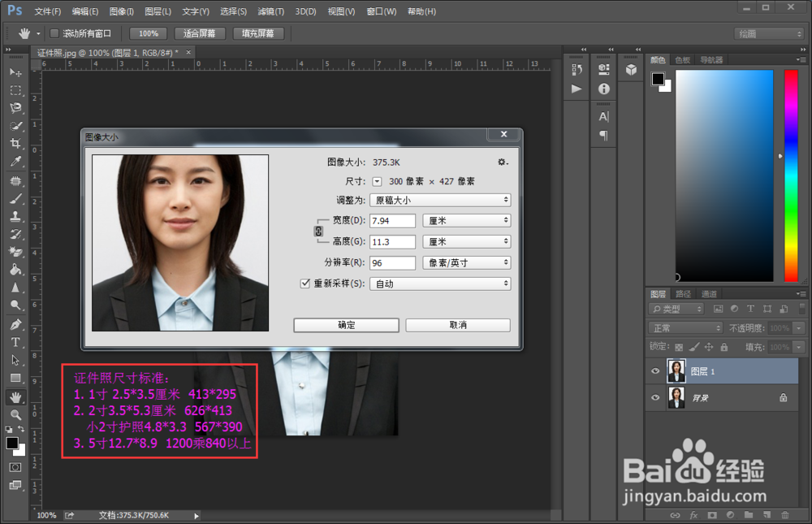The image size is (812, 524).
Task: Click the 100% zoom button
Action: click(x=149, y=33)
